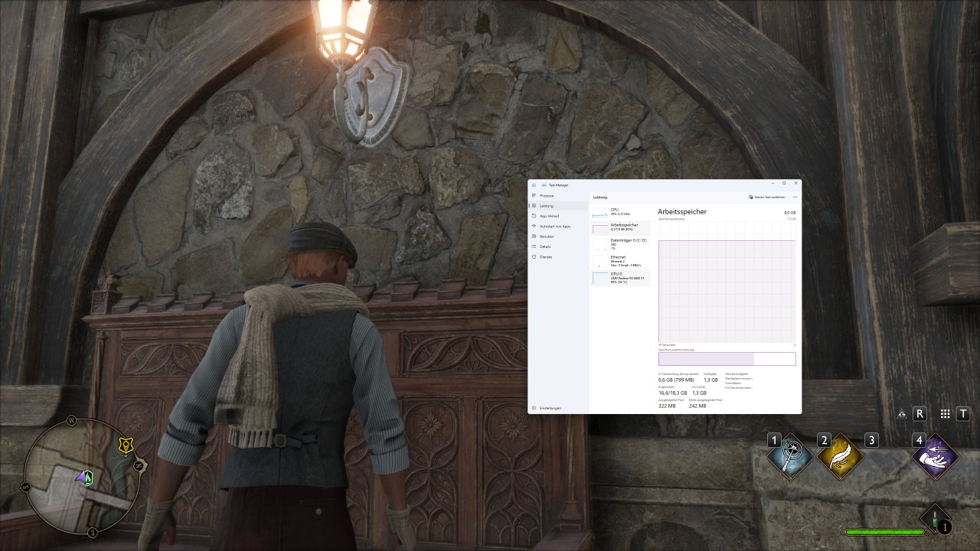Open the Benutzer page
This screenshot has height=551, width=980.
coord(558,236)
